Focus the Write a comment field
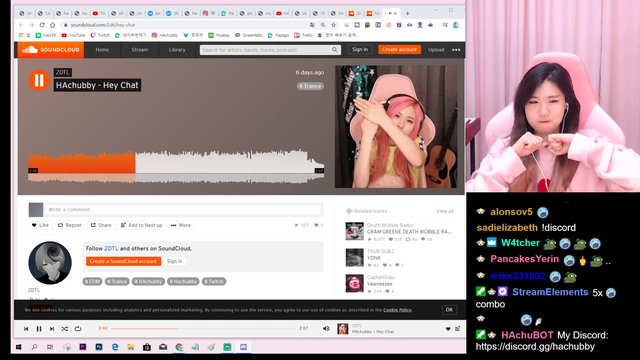This screenshot has width=640, height=360. tap(183, 209)
